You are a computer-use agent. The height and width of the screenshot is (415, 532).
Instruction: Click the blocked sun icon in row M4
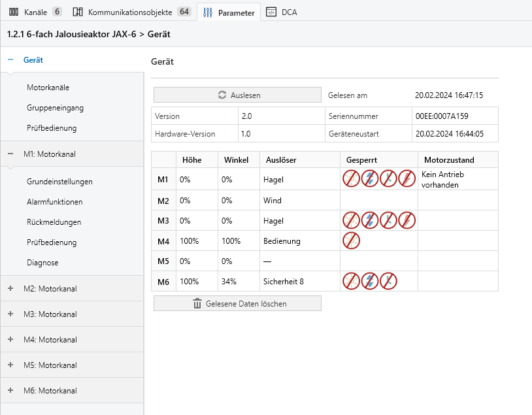(x=352, y=241)
